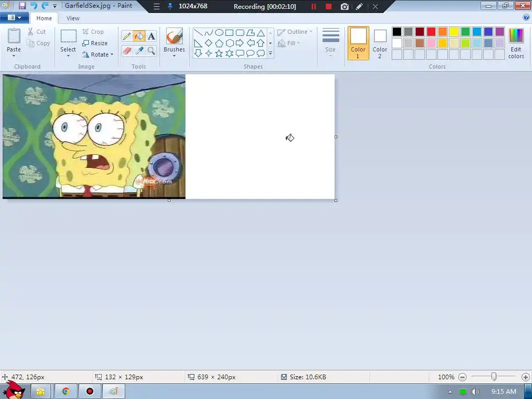This screenshot has height=399, width=532.
Task: Choose the Right arrow shape
Action: 240,43
